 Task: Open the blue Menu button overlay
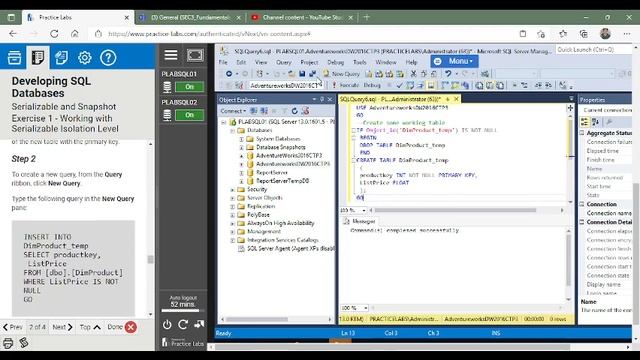(x=454, y=61)
